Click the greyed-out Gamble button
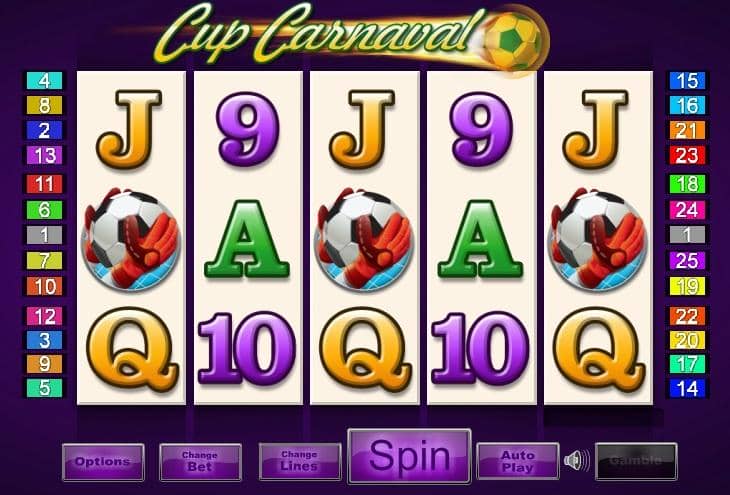730x495 pixels. point(636,461)
